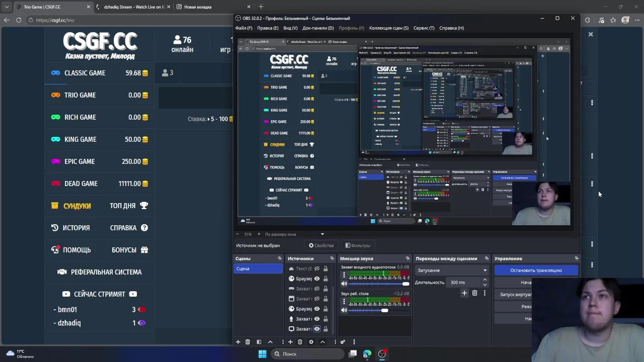The height and width of the screenshot is (362, 644).
Task: Open scene filters icon in Сцены toolbar
Action: click(259, 342)
